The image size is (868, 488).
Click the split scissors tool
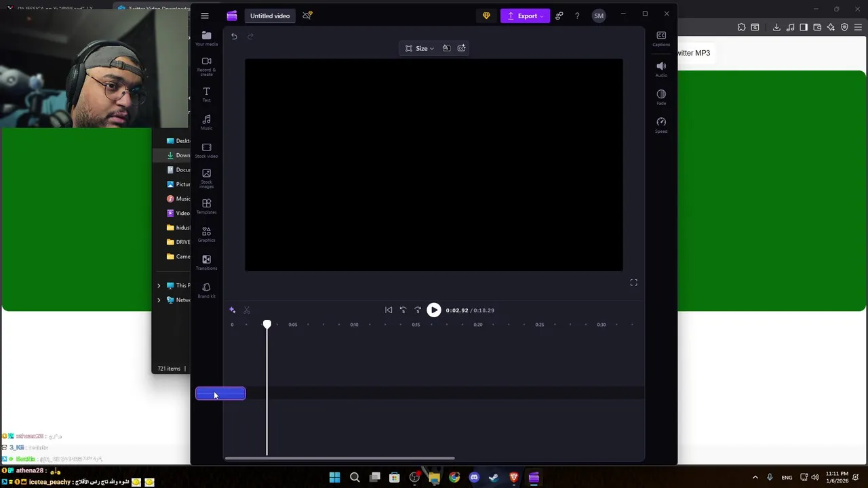(247, 310)
